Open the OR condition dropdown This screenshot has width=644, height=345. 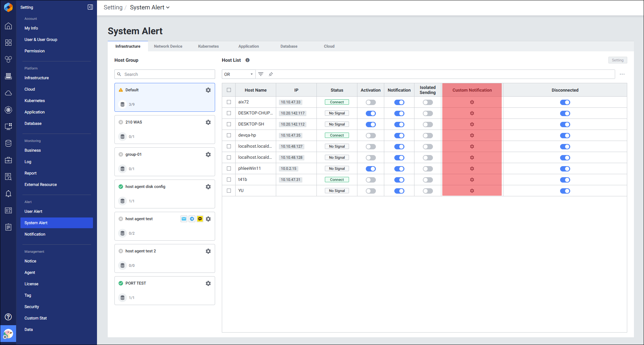[238, 74]
